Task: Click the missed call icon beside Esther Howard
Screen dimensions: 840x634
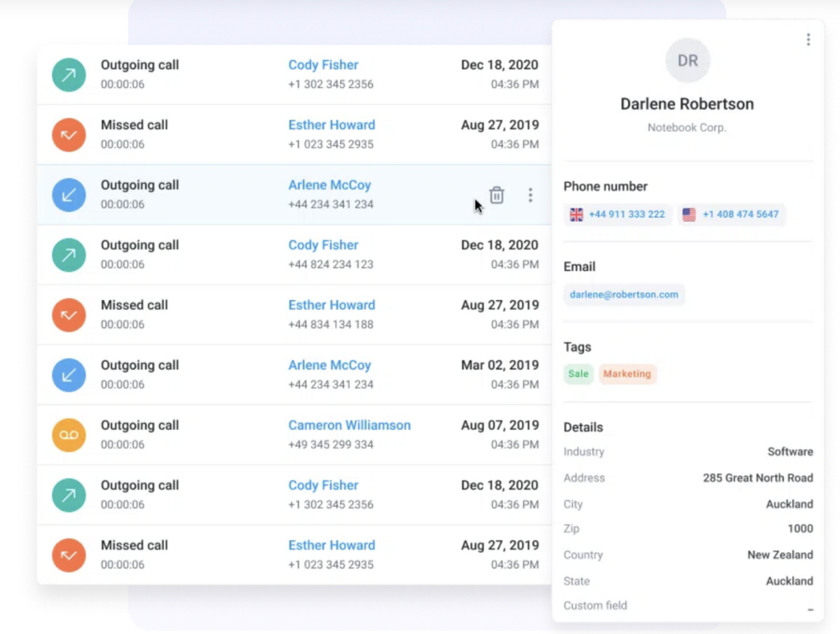Action: (x=68, y=134)
